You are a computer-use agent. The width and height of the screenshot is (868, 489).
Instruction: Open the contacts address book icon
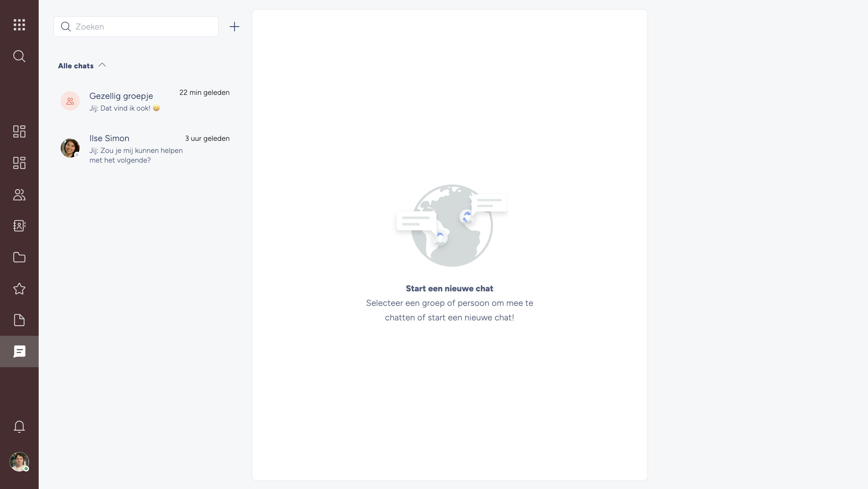click(19, 226)
